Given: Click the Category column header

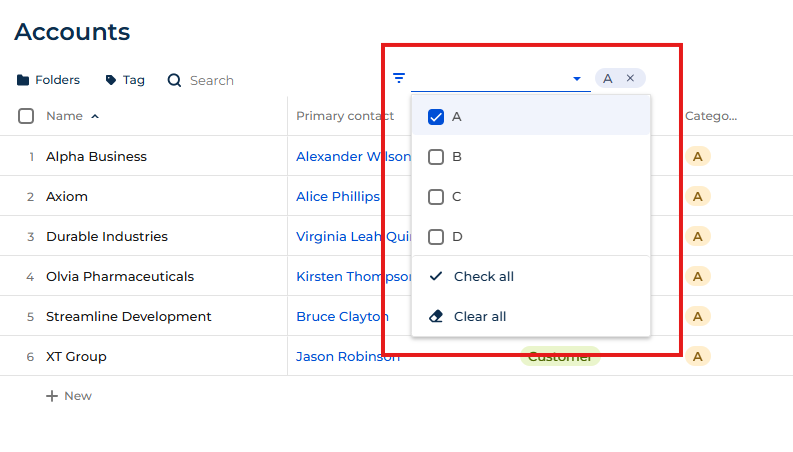Looking at the screenshot, I should point(711,116).
